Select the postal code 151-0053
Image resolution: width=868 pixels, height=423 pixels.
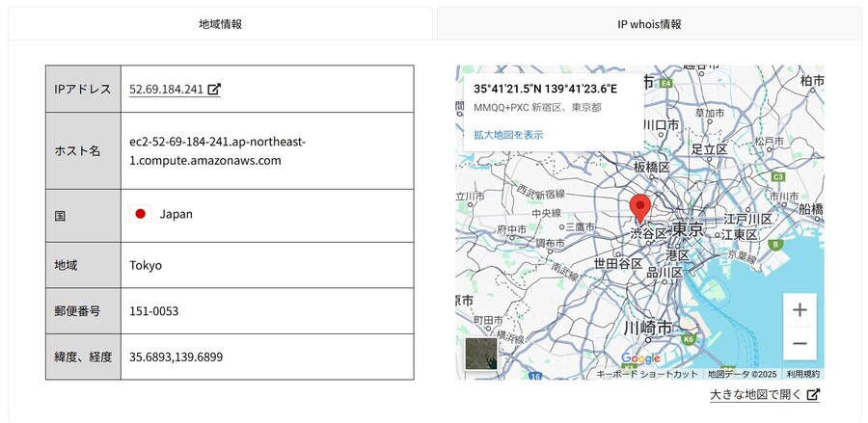(x=154, y=311)
